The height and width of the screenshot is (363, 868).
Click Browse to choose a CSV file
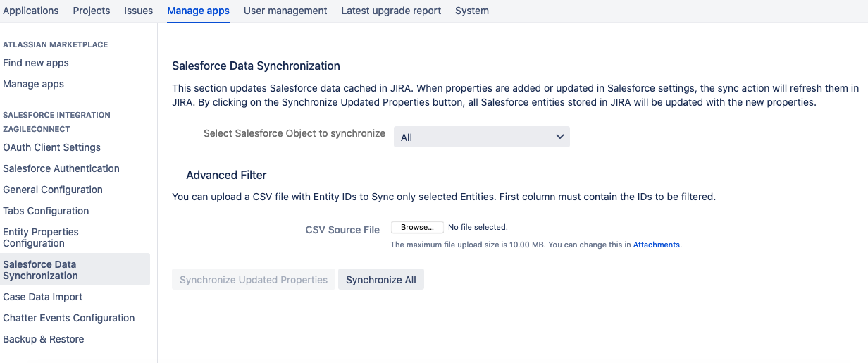pyautogui.click(x=417, y=227)
